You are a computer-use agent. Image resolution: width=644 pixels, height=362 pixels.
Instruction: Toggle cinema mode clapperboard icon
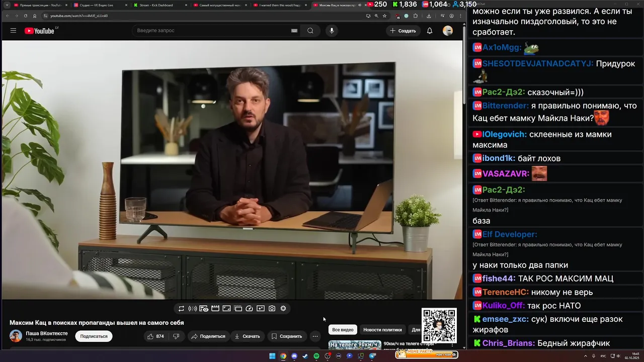[215, 309]
